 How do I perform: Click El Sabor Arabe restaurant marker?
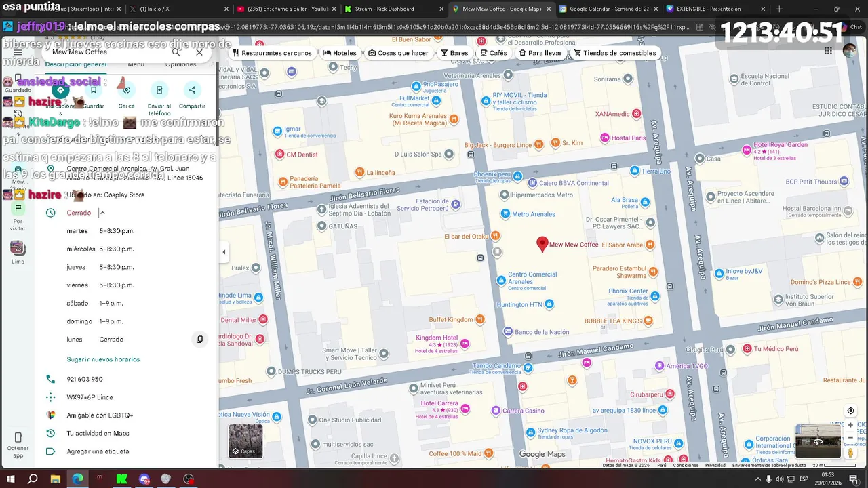pyautogui.click(x=650, y=245)
